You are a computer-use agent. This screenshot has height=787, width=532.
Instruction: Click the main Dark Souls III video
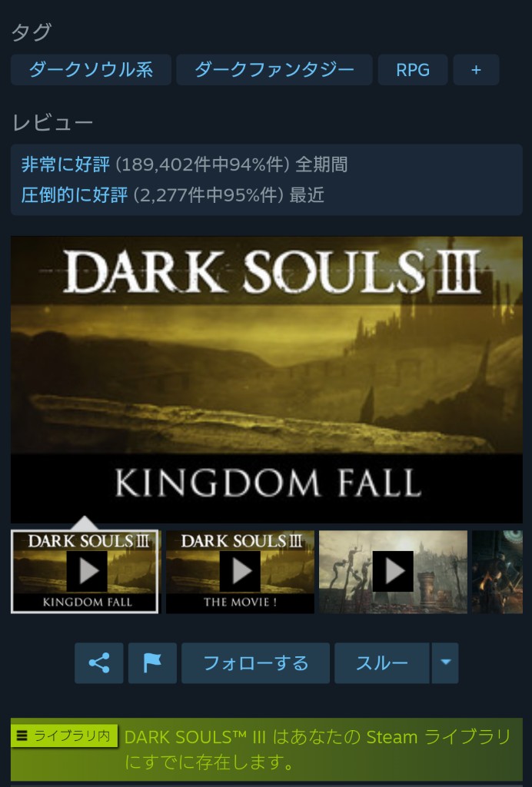tap(267, 380)
